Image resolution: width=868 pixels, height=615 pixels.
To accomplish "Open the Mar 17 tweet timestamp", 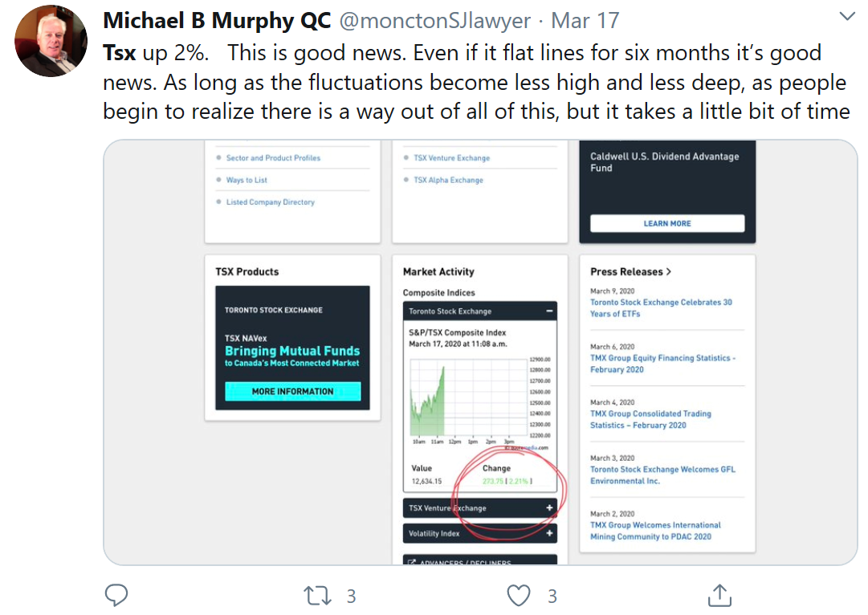I will pyautogui.click(x=587, y=22).
